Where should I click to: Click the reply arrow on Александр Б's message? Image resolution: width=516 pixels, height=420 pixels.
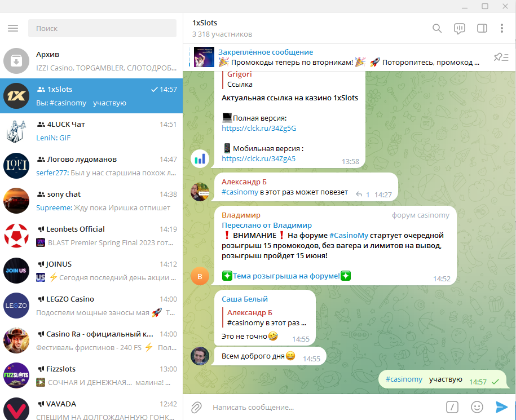[x=359, y=194]
